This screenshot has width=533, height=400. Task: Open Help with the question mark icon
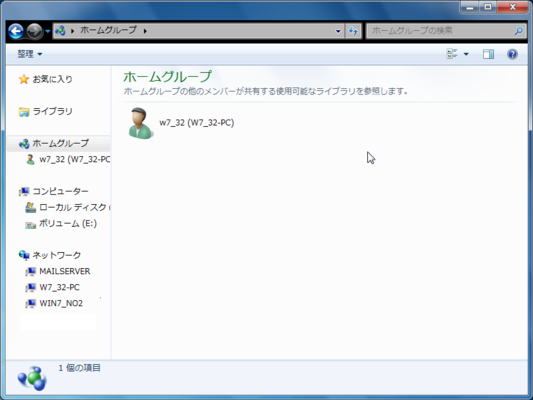(x=512, y=54)
